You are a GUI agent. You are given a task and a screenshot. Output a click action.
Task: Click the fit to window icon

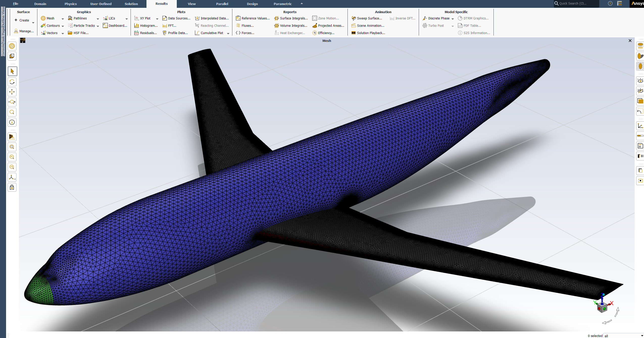click(x=12, y=147)
